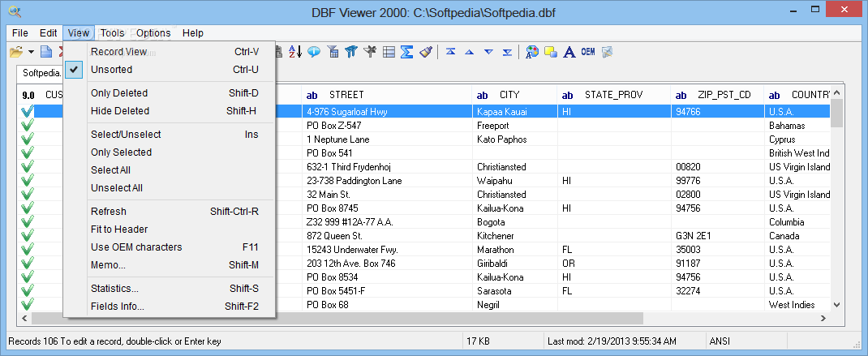Go to the previous record arrow icon
Image resolution: width=868 pixels, height=356 pixels.
pos(470,52)
